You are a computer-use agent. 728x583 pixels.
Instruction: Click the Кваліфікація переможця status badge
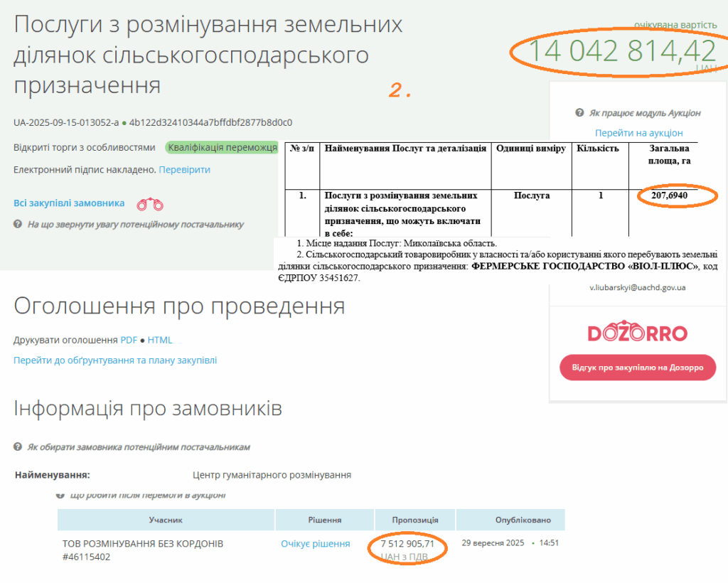[222, 148]
